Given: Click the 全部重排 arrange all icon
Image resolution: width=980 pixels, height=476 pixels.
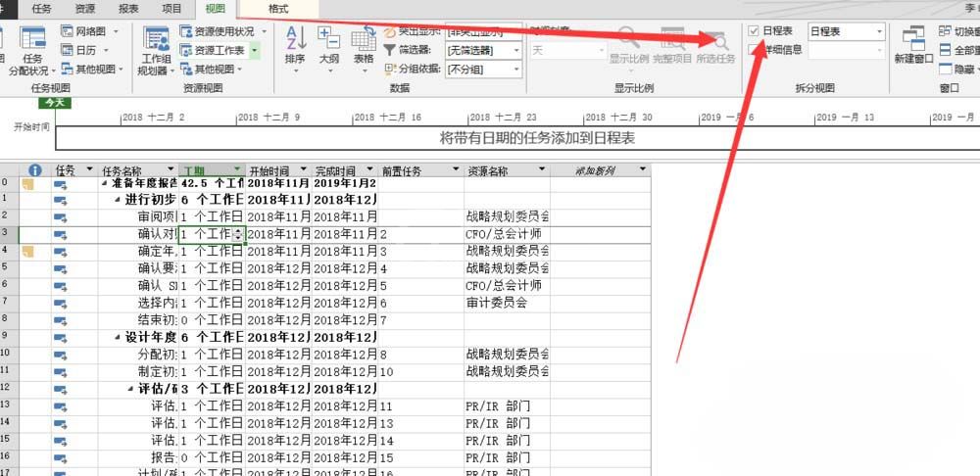Looking at the screenshot, I should point(945,50).
